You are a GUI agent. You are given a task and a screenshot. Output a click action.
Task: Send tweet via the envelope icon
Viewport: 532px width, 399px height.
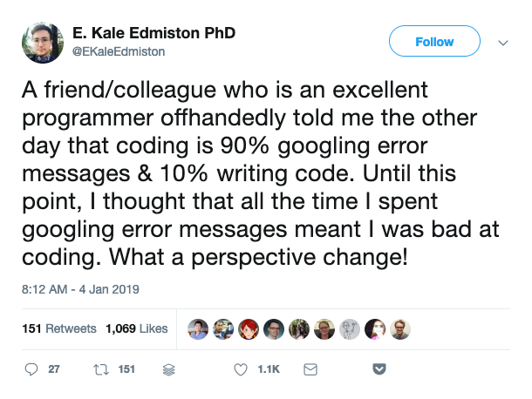(309, 369)
